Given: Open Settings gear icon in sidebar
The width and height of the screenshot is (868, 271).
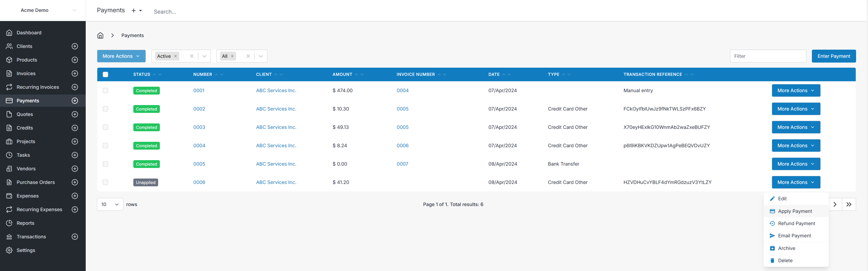Looking at the screenshot, I should (9, 250).
